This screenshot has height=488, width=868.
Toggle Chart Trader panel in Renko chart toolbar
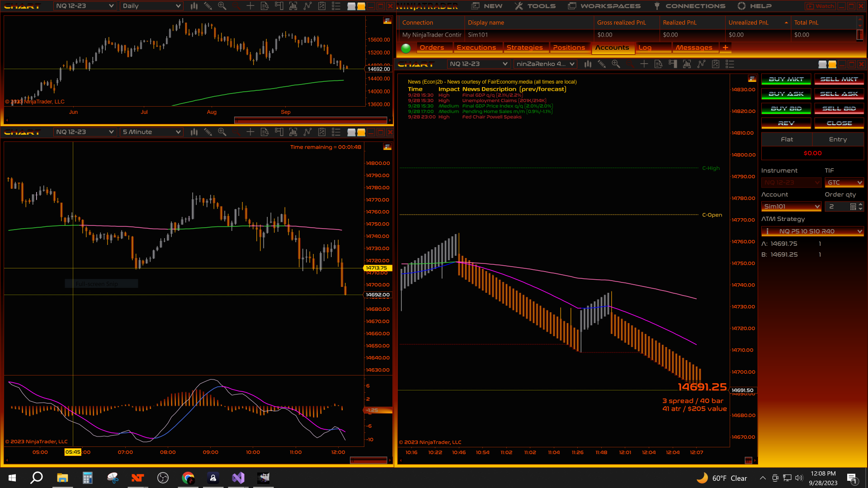coord(673,64)
